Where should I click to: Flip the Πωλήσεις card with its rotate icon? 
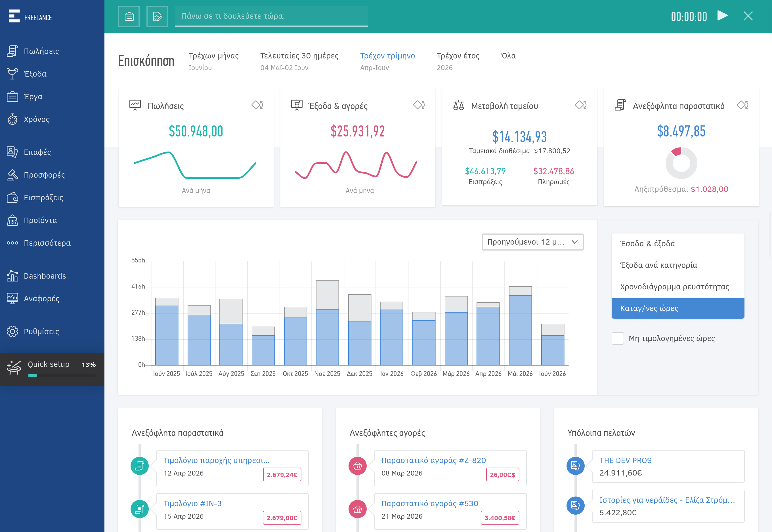257,105
